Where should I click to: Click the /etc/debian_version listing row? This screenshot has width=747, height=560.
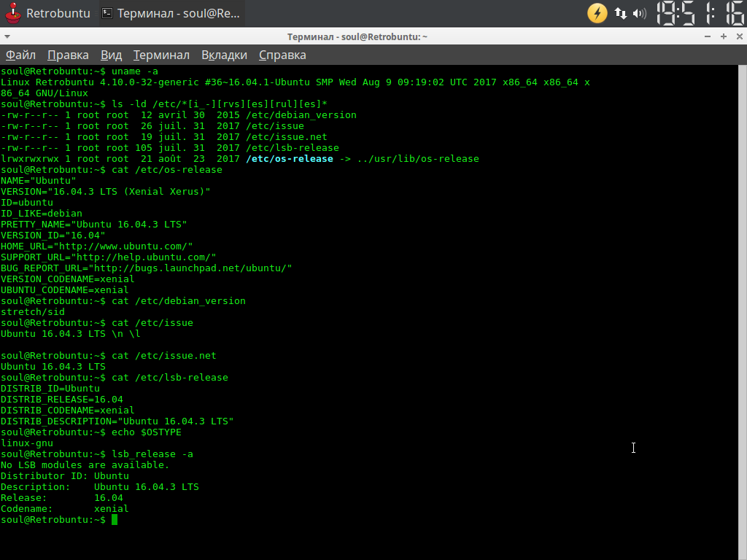click(179, 115)
